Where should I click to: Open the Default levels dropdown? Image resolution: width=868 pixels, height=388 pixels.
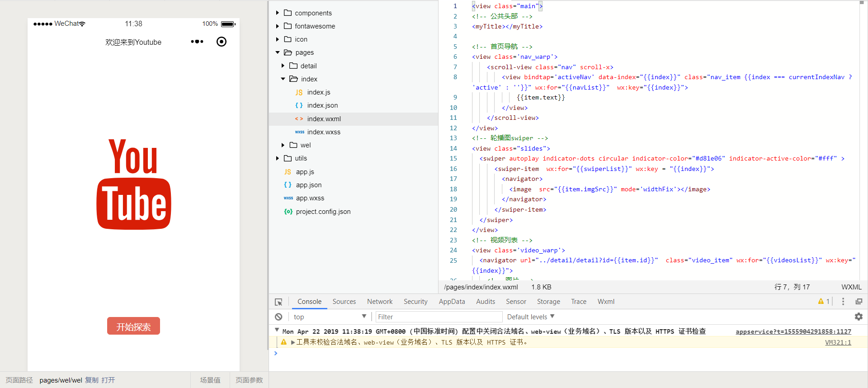point(531,317)
